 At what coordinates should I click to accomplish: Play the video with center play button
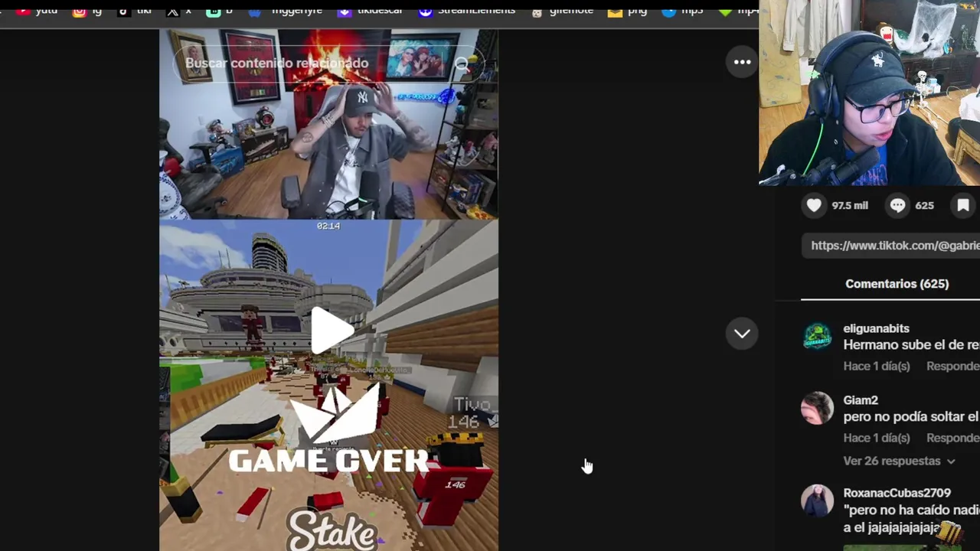(332, 331)
